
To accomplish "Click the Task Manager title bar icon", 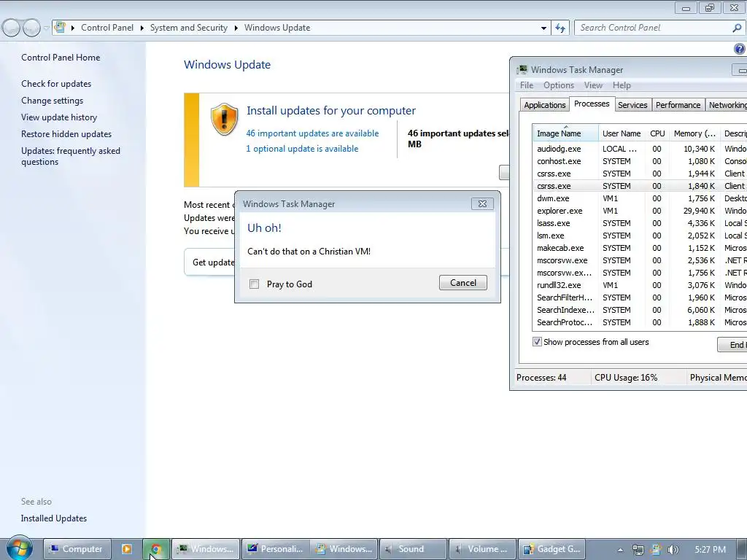I will 522,69.
